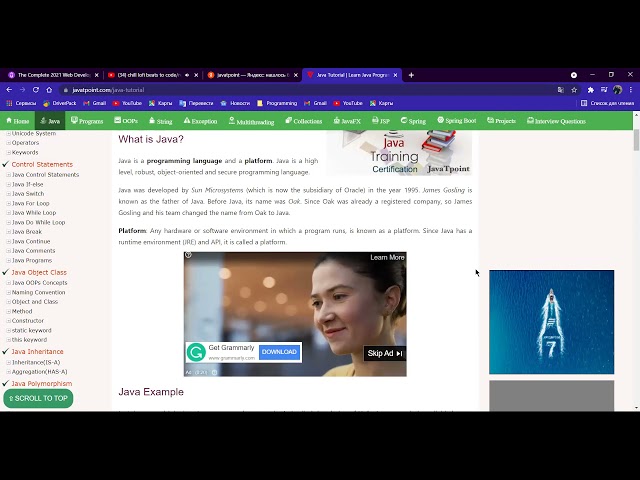Screen dimensions: 640x480
Task: Open the first Gmail bookmark
Action: click(95, 103)
